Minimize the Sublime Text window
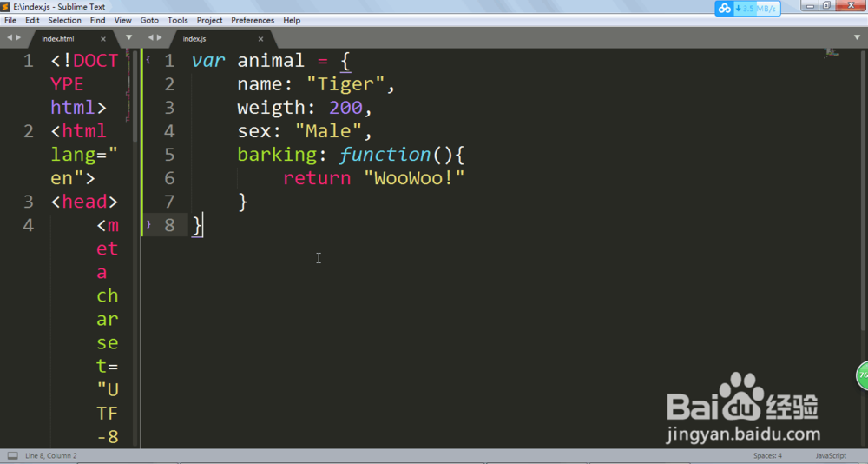 [x=810, y=5]
